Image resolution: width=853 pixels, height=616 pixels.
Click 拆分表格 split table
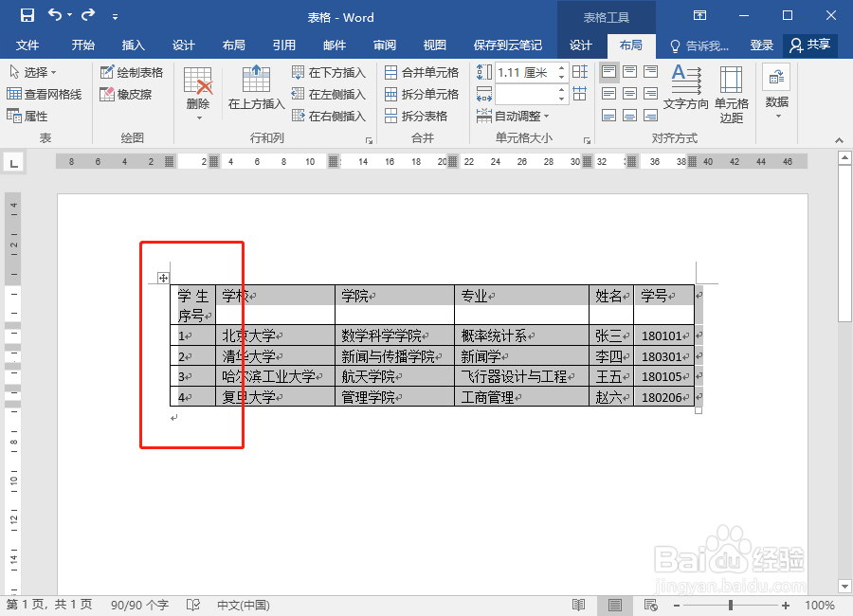416,116
